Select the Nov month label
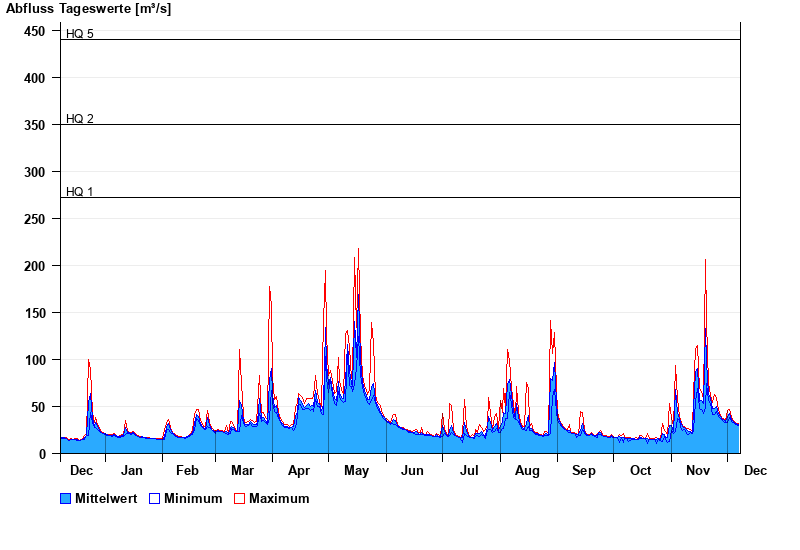Screen dimensions: 800x550 (696, 471)
